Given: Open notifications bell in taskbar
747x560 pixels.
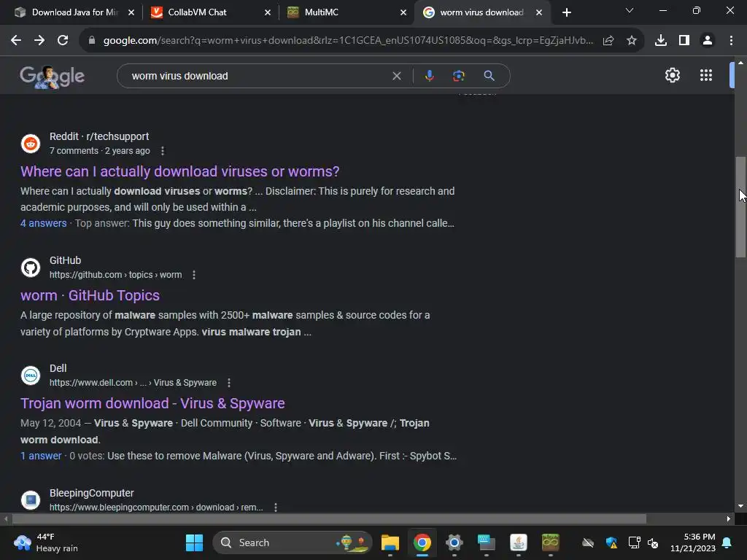Looking at the screenshot, I should [x=727, y=542].
